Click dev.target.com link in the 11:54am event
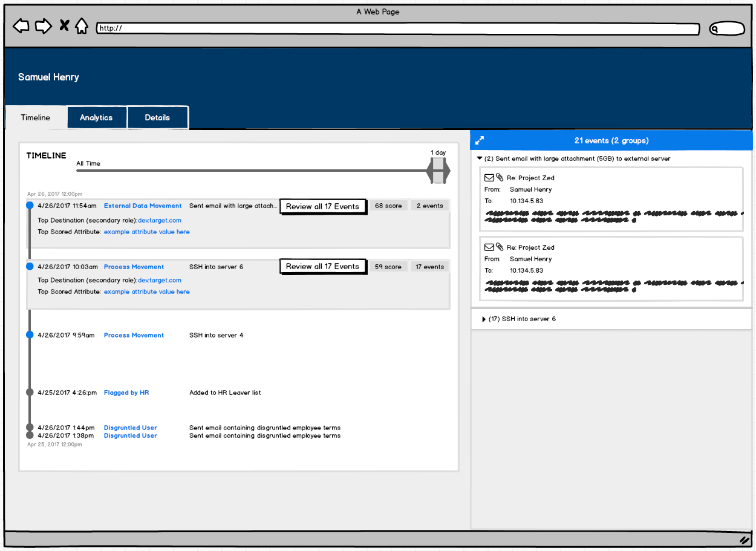This screenshot has width=756, height=551. click(160, 220)
